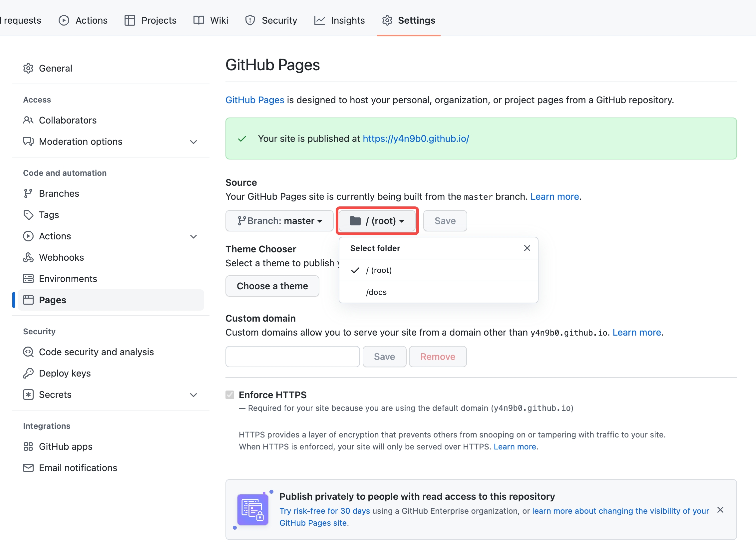Focus the custom domain text field
Screen dimensions: 756x550
coord(292,357)
